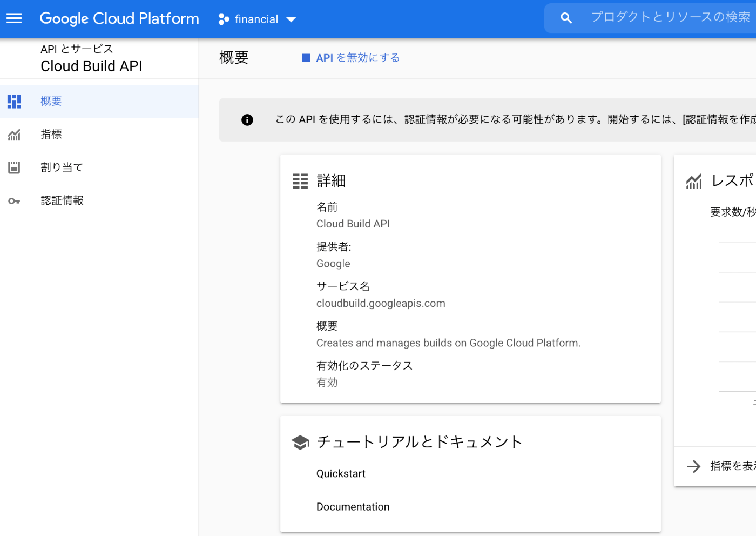The width and height of the screenshot is (756, 536).
Task: Click the 認証情報 key icon in sidebar
Action: point(14,201)
